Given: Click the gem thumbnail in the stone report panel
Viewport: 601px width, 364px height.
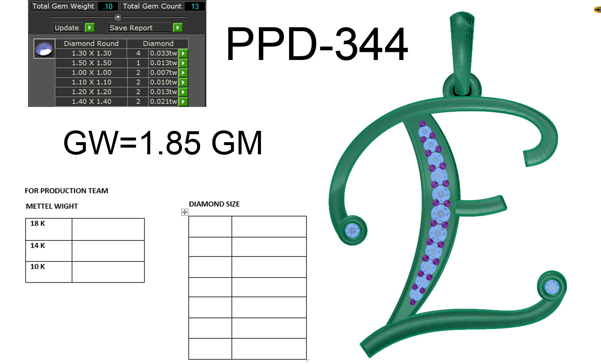Looking at the screenshot, I should [x=43, y=49].
